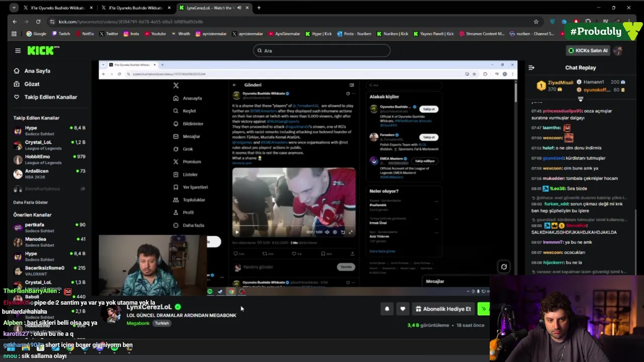This screenshot has width=644, height=362.
Task: Open browser extensions puzzle icon
Action: [x=588, y=22]
